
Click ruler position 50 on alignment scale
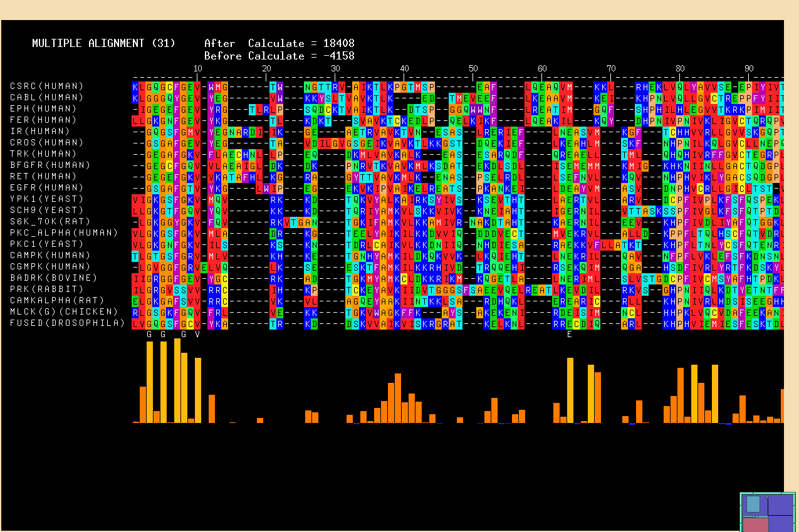(x=473, y=69)
